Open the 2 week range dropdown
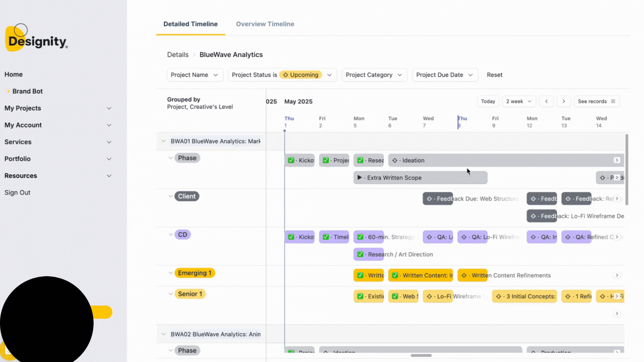 point(519,101)
